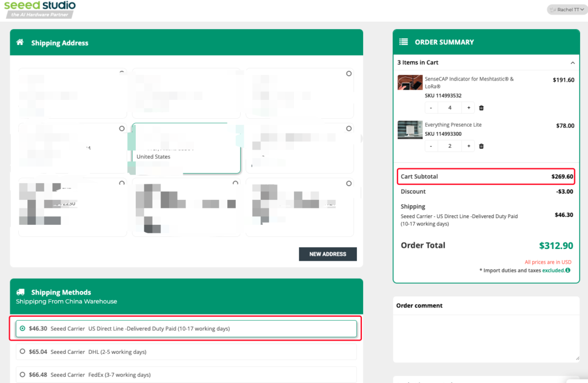Delete SenseCAP Indicator item with trash icon
The height and width of the screenshot is (383, 588).
481,108
